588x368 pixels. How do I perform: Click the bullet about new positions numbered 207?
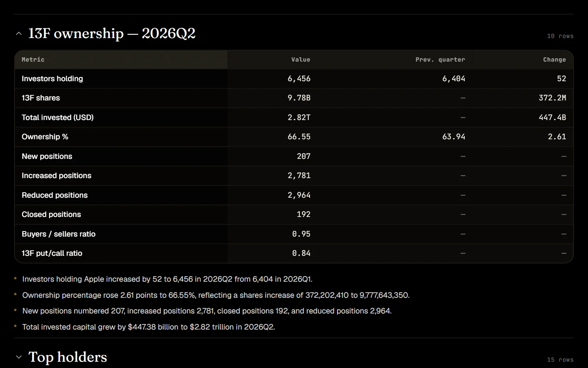[x=207, y=311]
